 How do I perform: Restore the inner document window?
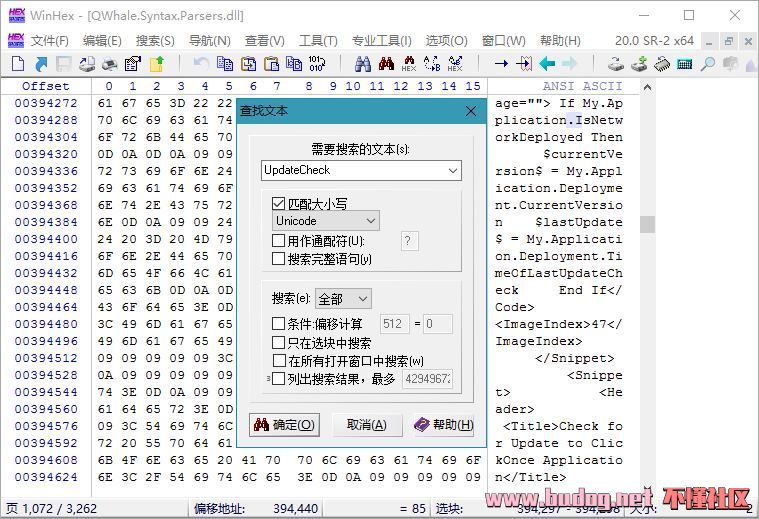point(729,42)
